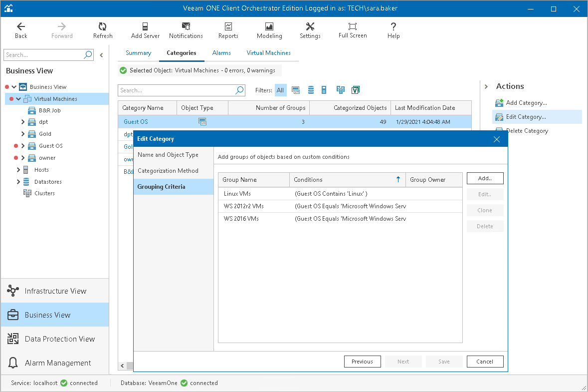The height and width of the screenshot is (392, 588).
Task: Select the Grouping Criteria step
Action: click(x=174, y=187)
